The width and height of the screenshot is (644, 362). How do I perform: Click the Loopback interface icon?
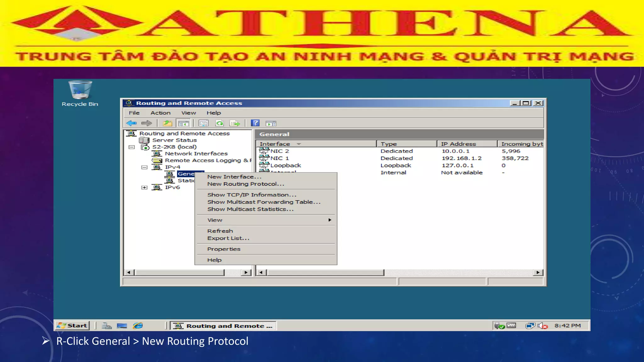pos(264,165)
